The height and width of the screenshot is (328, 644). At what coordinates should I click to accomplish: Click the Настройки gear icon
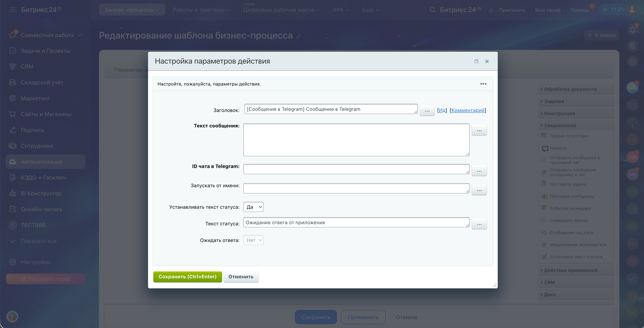(12, 262)
